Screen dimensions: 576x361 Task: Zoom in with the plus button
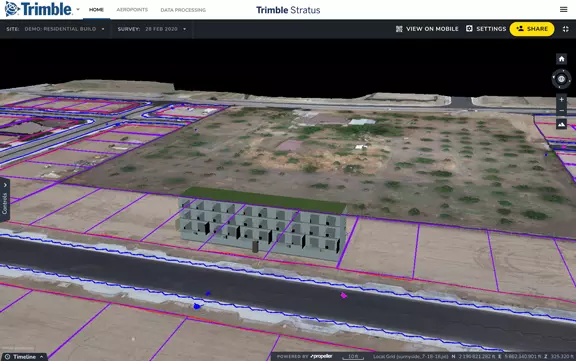[x=561, y=100]
